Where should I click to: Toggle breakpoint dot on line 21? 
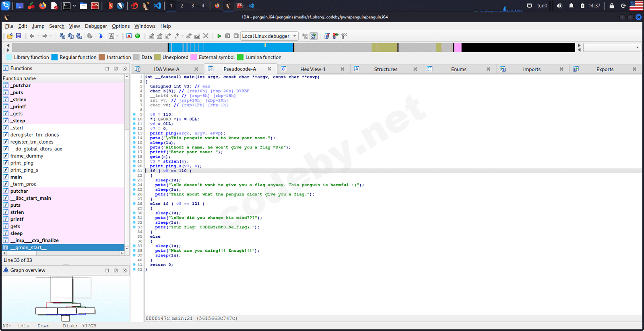coord(134,171)
